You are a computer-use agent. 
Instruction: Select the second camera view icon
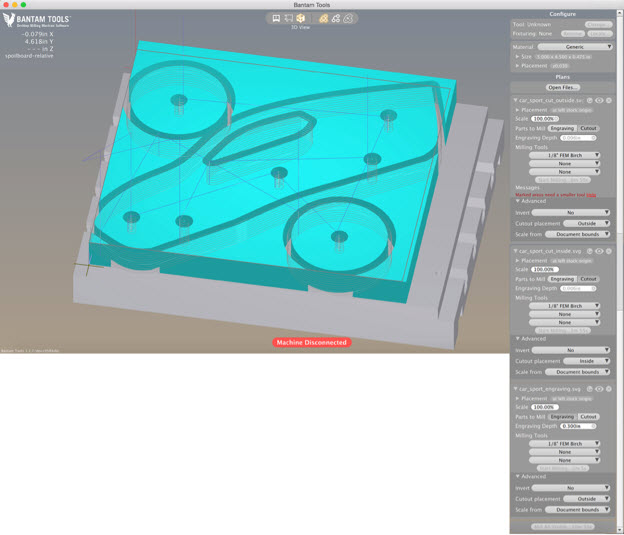(x=289, y=18)
